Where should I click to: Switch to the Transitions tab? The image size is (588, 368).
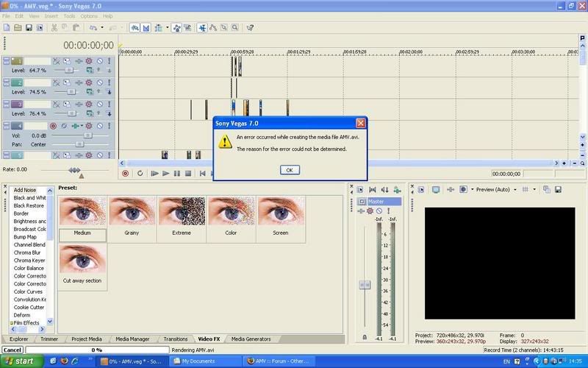[x=176, y=339]
